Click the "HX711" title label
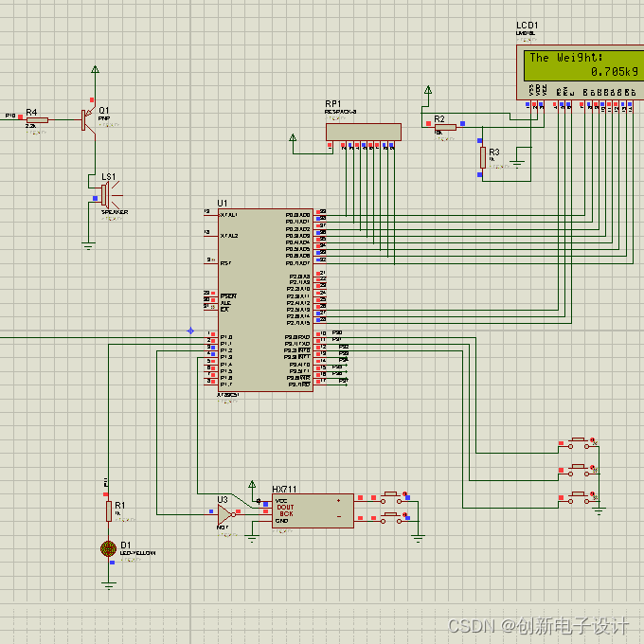 tap(284, 490)
